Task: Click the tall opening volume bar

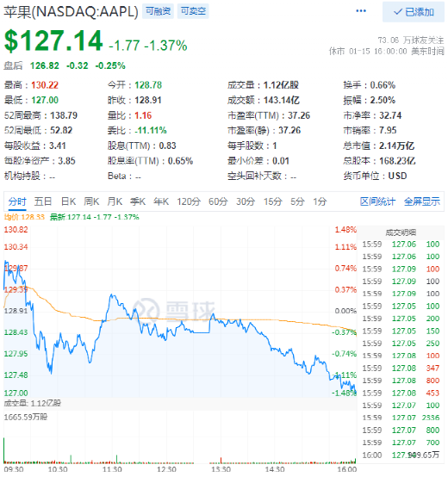Action: 4,450
